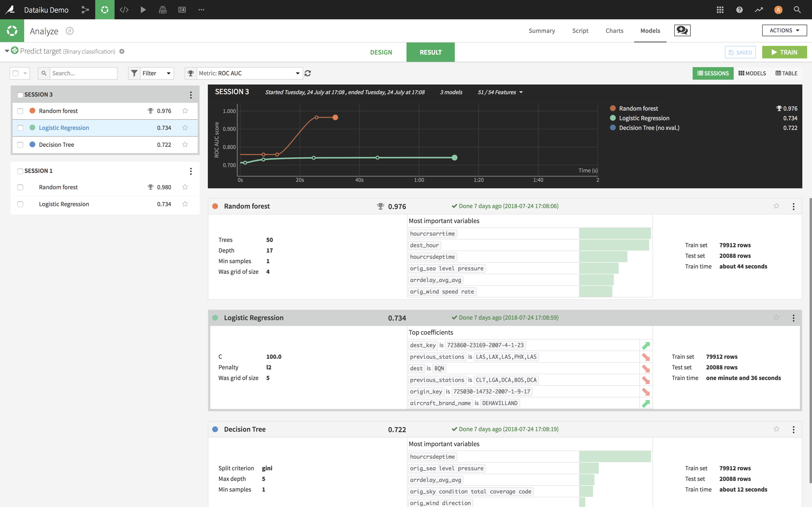The height and width of the screenshot is (507, 812).
Task: Open the Summary tab
Action: click(x=542, y=30)
